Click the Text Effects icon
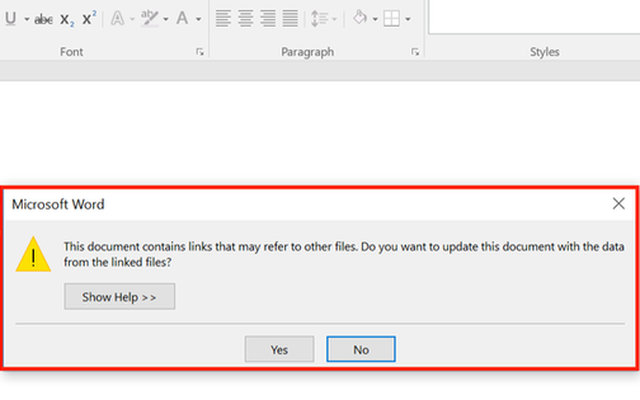This screenshot has width=640, height=400. coord(116,19)
